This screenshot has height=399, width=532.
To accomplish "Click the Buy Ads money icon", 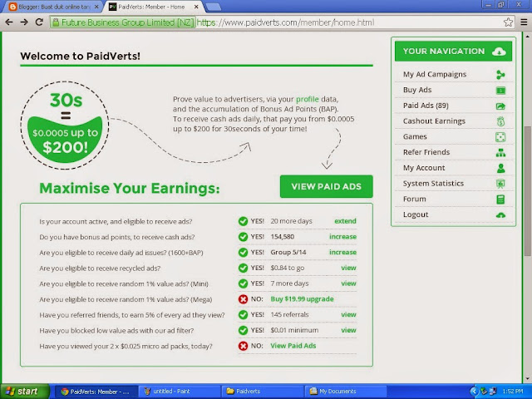I will [x=500, y=91].
